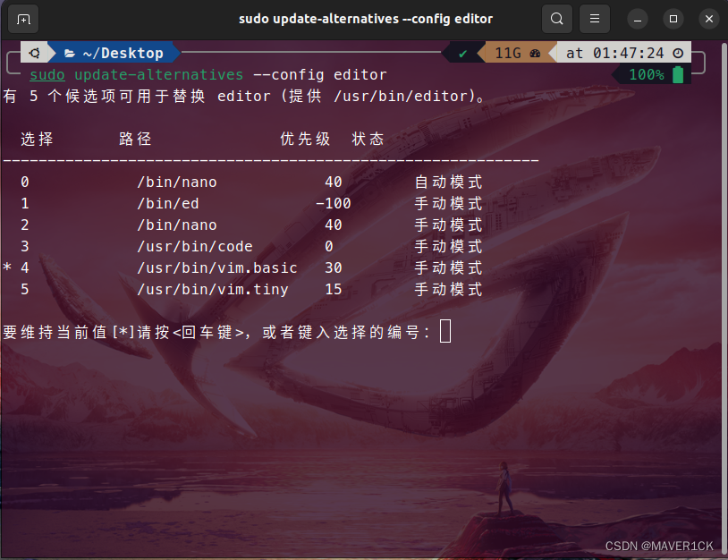Click /usr/bin/editor in the info line
728x560 pixels.
click(402, 96)
